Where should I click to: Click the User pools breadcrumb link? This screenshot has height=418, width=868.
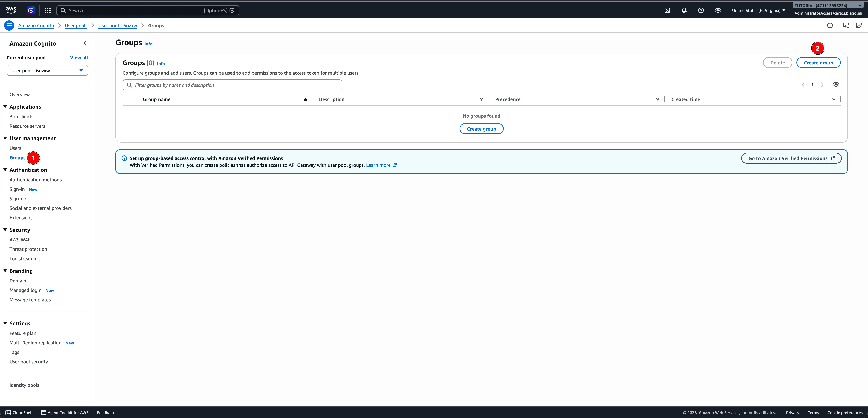coord(76,26)
